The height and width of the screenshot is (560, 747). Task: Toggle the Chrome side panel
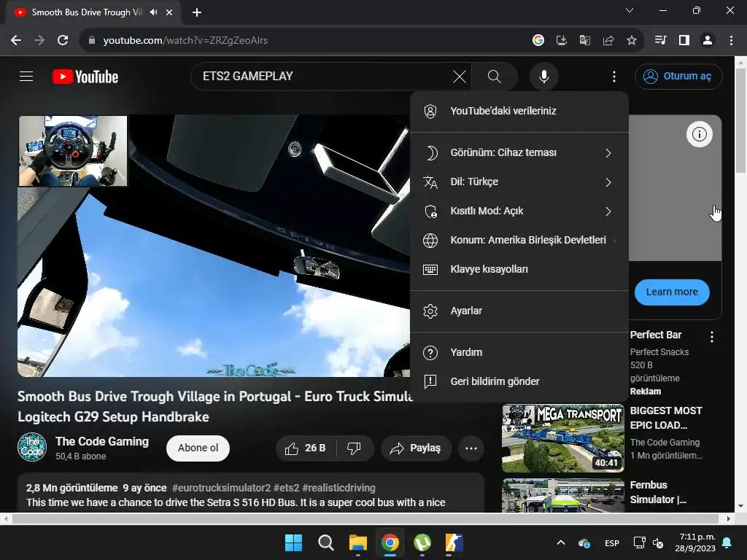[x=684, y=41]
